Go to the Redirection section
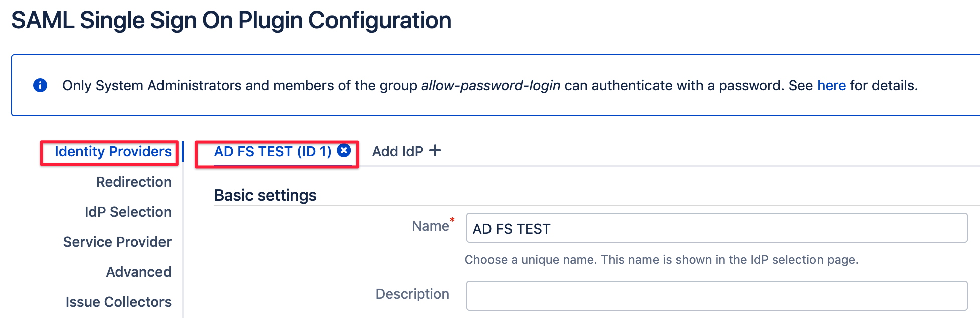Viewport: 980px width, 318px height. click(x=133, y=182)
